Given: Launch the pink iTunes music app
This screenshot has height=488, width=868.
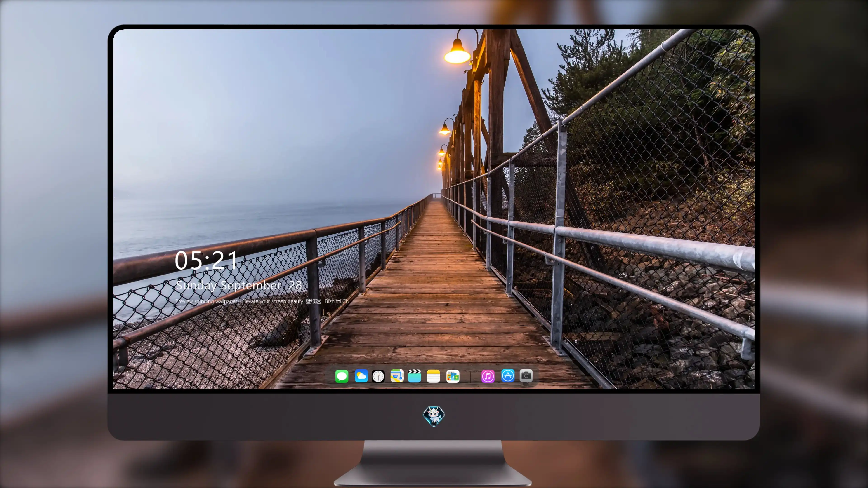Looking at the screenshot, I should click(488, 376).
